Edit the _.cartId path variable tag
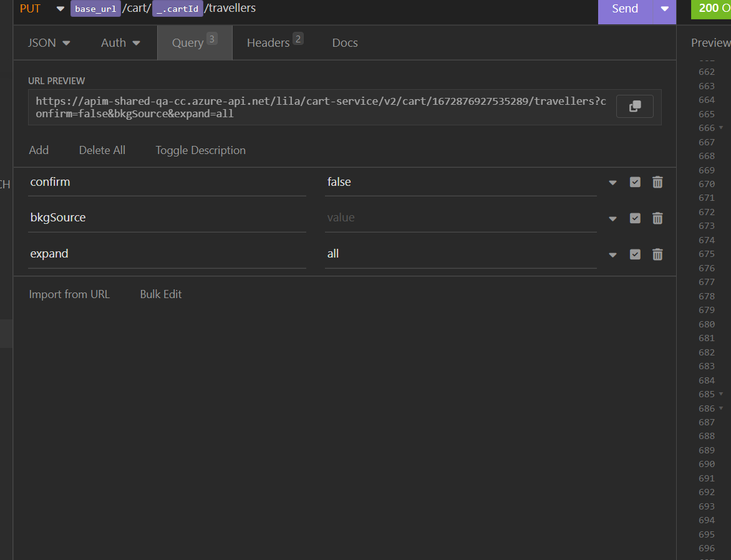Screen dimensions: 731x560 177,9
